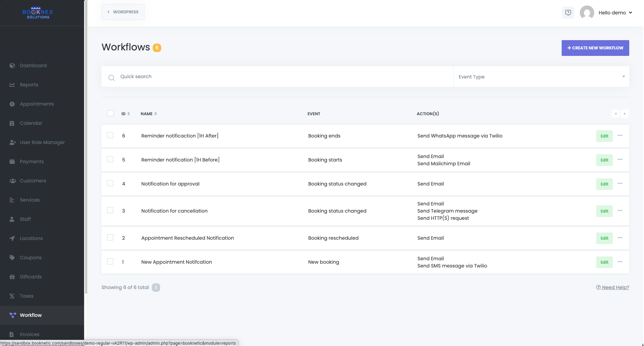Open the Customers section
The image size is (644, 346).
pos(33,181)
